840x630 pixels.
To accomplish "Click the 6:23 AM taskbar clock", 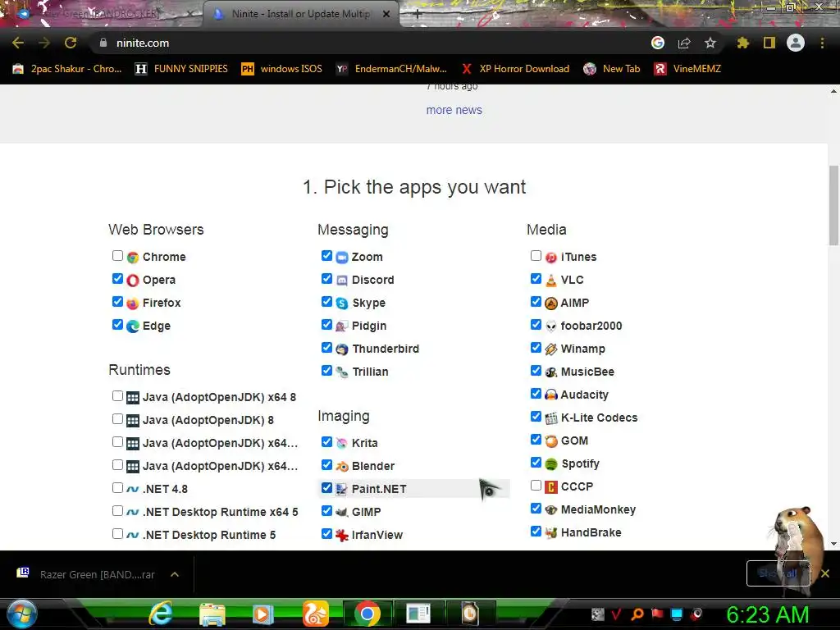I will [767, 614].
